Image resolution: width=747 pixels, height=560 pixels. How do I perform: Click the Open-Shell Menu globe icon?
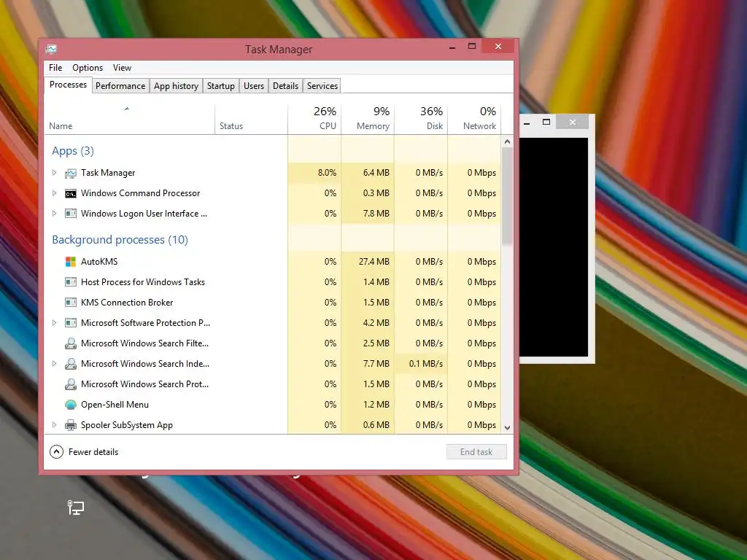click(x=71, y=405)
